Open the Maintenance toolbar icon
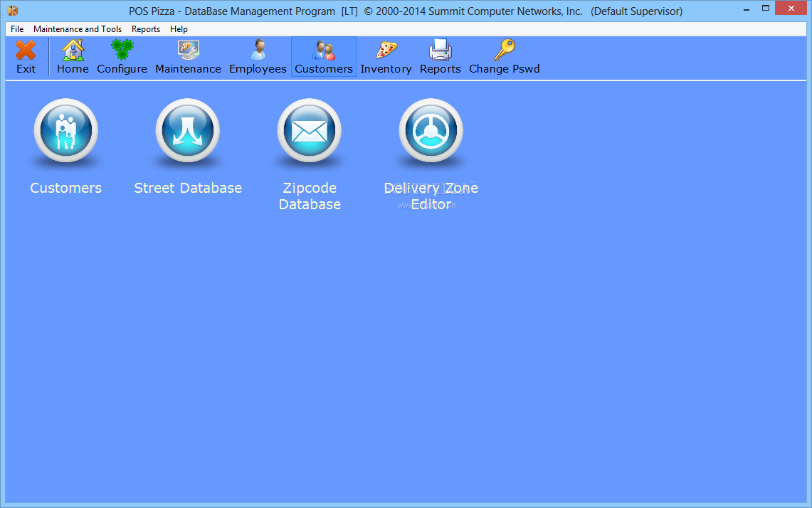Screen dimensions: 812x508 click(x=188, y=51)
